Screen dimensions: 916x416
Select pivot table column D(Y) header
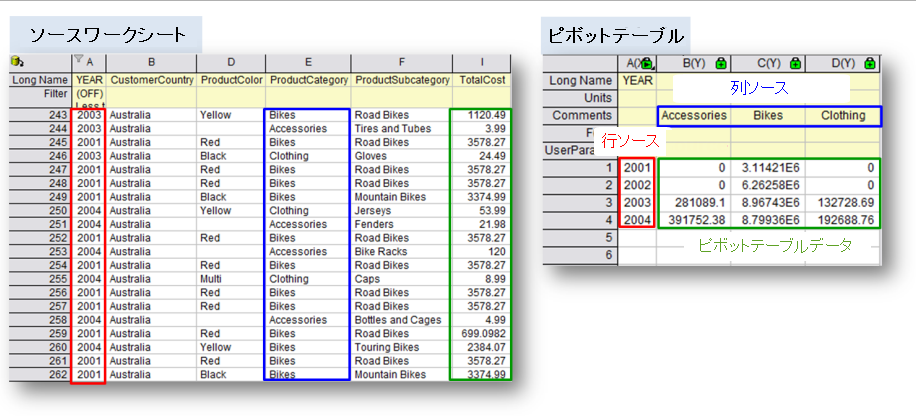coord(842,63)
